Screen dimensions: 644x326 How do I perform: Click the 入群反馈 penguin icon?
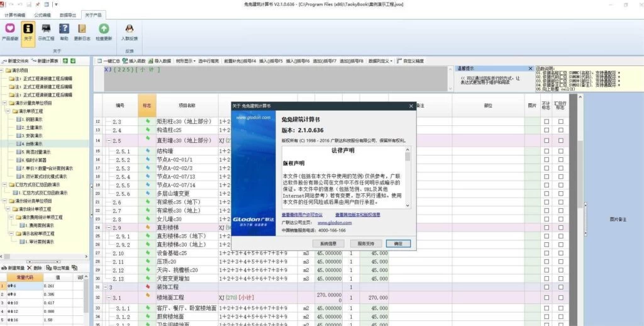click(x=129, y=29)
